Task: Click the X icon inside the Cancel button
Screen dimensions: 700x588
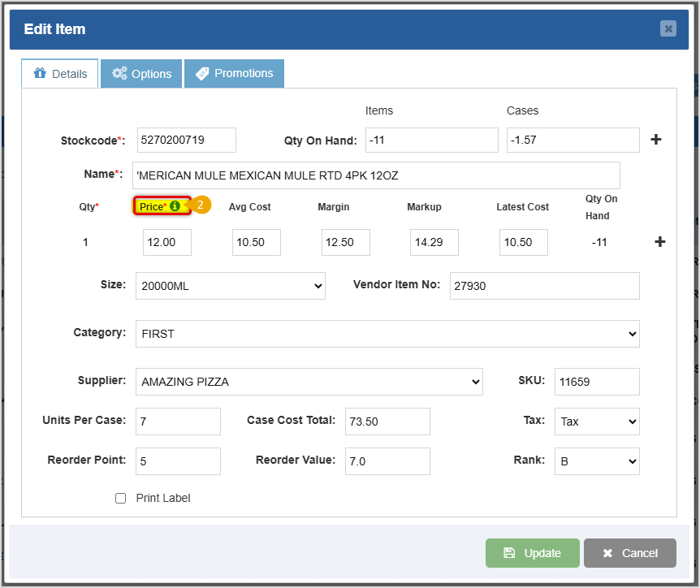Action: coord(609,552)
